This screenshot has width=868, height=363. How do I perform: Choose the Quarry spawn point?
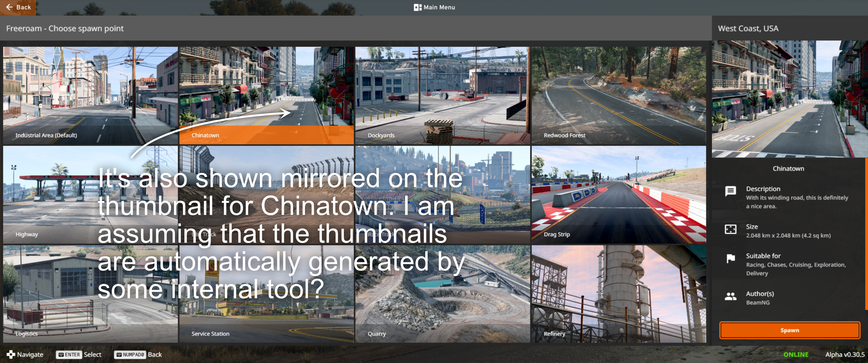[443, 294]
